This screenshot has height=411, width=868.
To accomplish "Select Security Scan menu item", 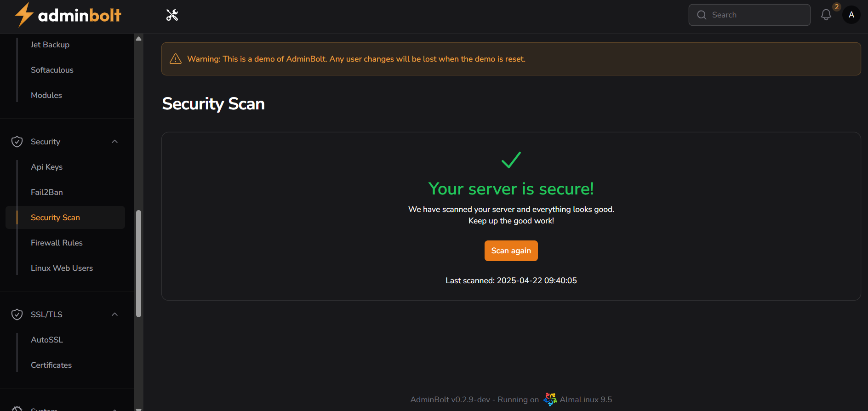I will (65, 217).
